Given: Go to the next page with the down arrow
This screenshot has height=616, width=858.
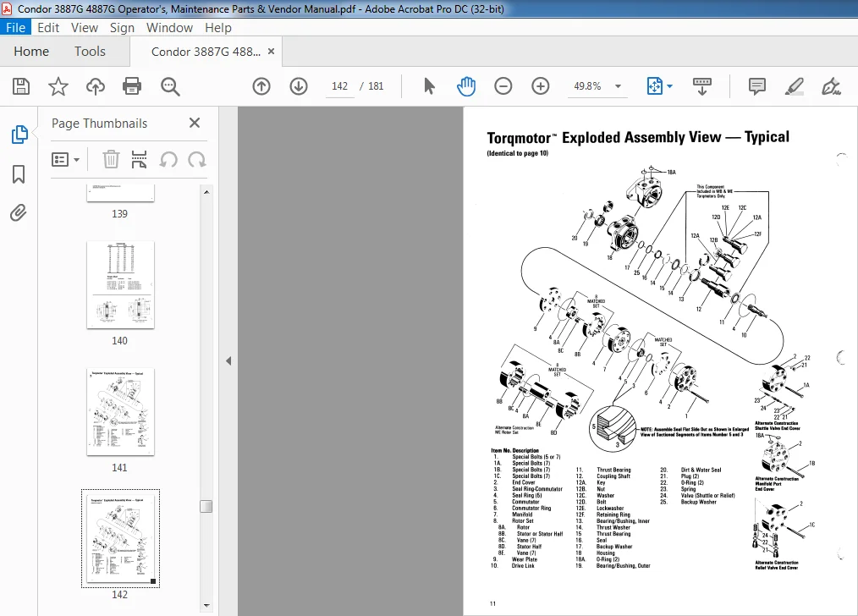Looking at the screenshot, I should coord(299,86).
